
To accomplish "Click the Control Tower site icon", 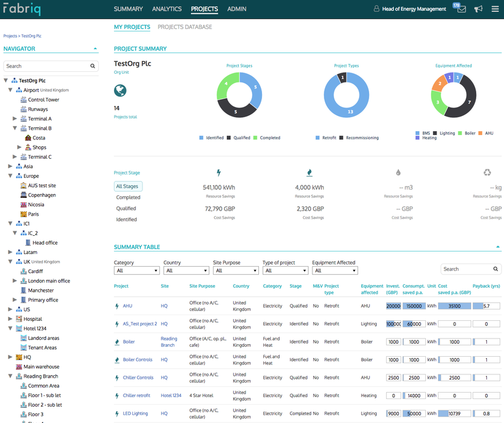I will coord(23,100).
